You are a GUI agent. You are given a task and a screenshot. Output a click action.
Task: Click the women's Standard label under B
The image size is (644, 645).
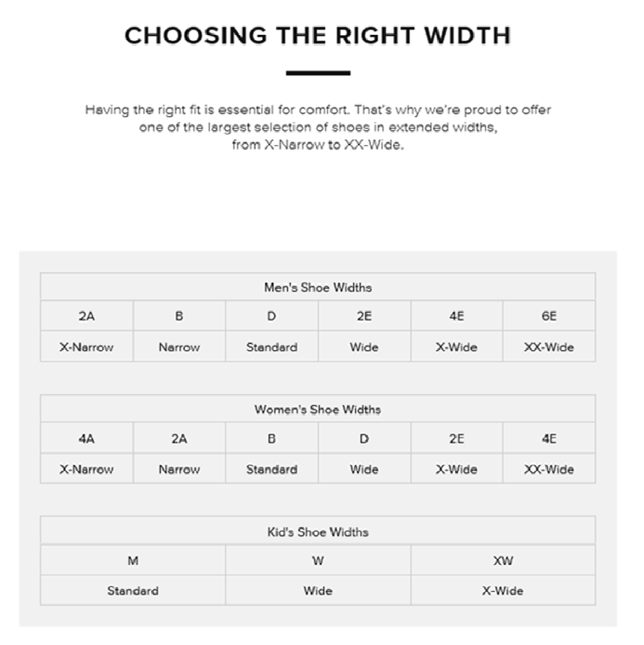click(271, 469)
